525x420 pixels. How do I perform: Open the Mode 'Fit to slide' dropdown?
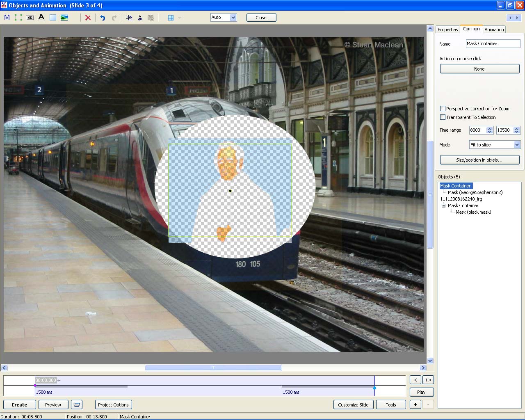(x=517, y=145)
